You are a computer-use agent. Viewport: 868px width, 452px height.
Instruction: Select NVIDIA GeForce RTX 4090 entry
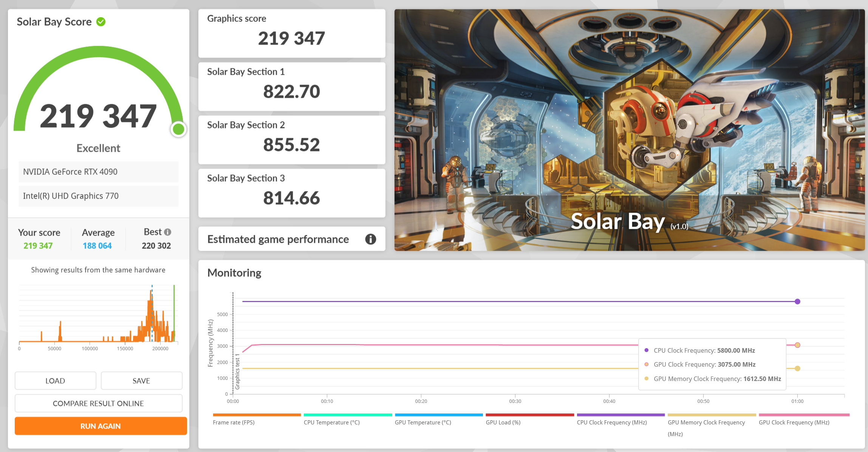(98, 172)
